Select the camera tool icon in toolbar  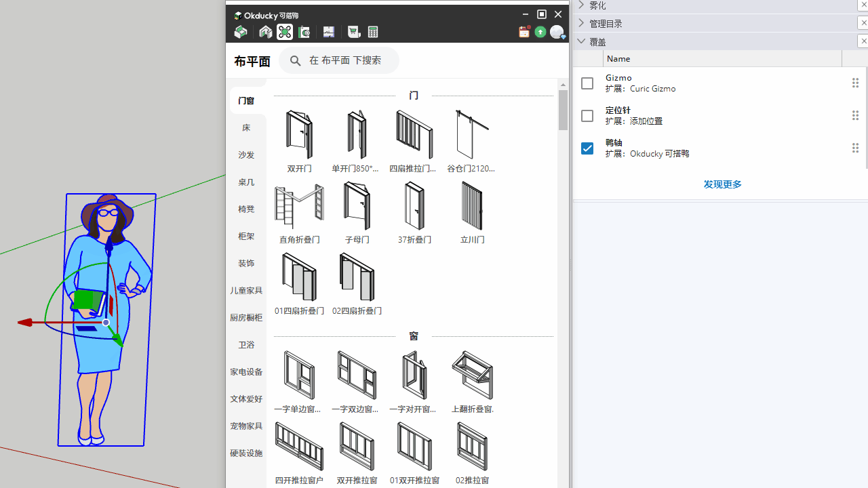[x=304, y=32]
